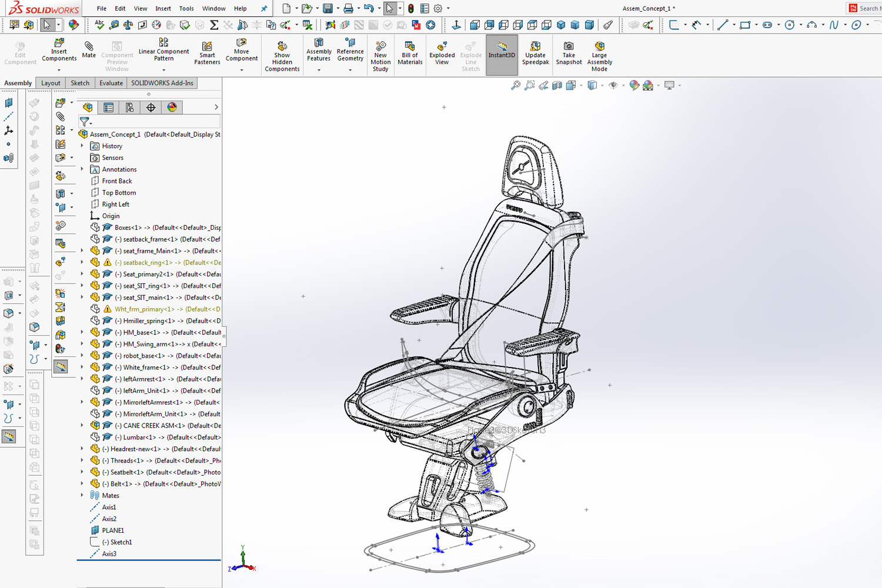This screenshot has width=882, height=588.
Task: Open Insert Components dropdown arrow
Action: point(59,70)
